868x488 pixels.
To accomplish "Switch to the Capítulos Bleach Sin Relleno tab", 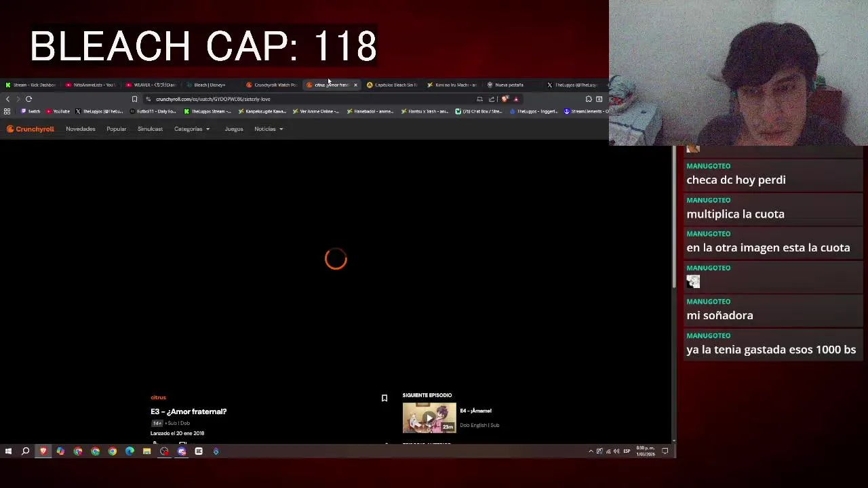I will point(392,85).
